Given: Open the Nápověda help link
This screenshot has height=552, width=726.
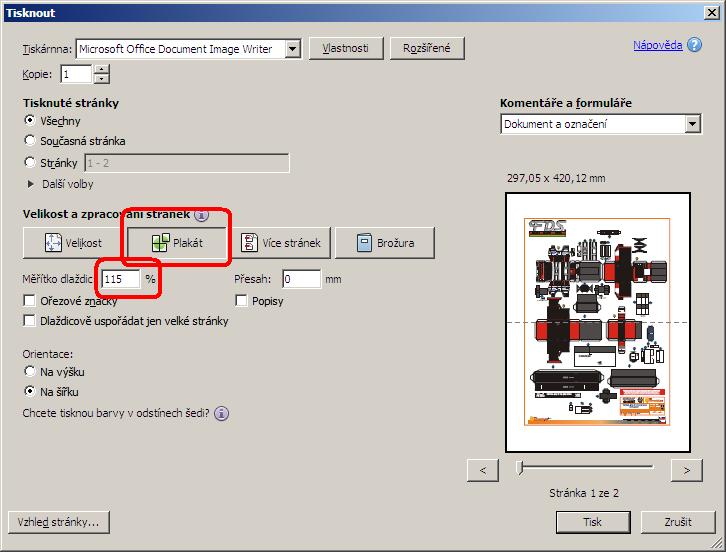Looking at the screenshot, I should click(657, 45).
